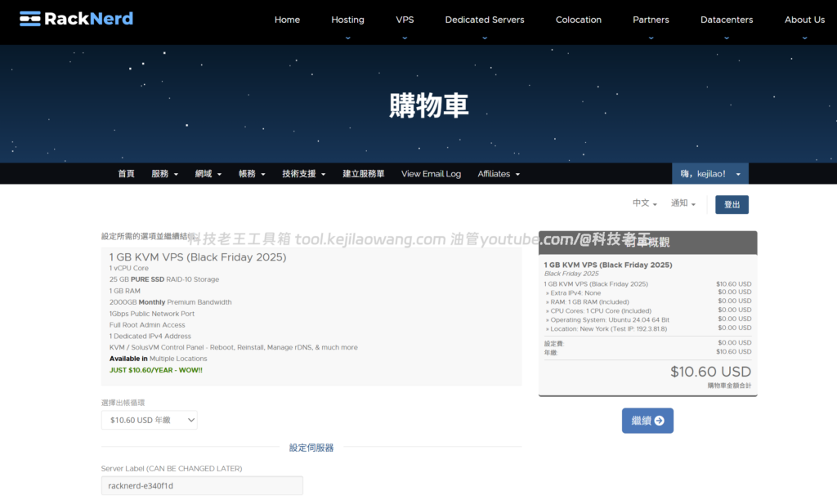Open the 通知 notifications dropdown
The width and height of the screenshot is (837, 504).
pos(683,203)
